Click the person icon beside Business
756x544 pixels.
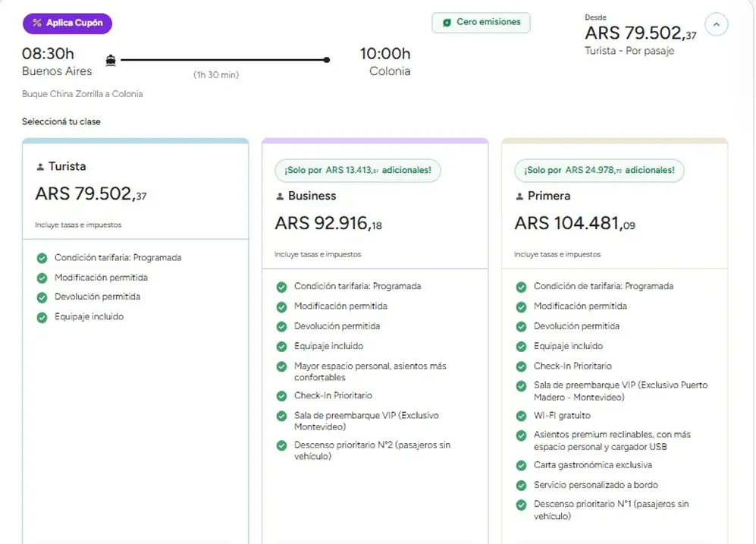pyautogui.click(x=280, y=197)
